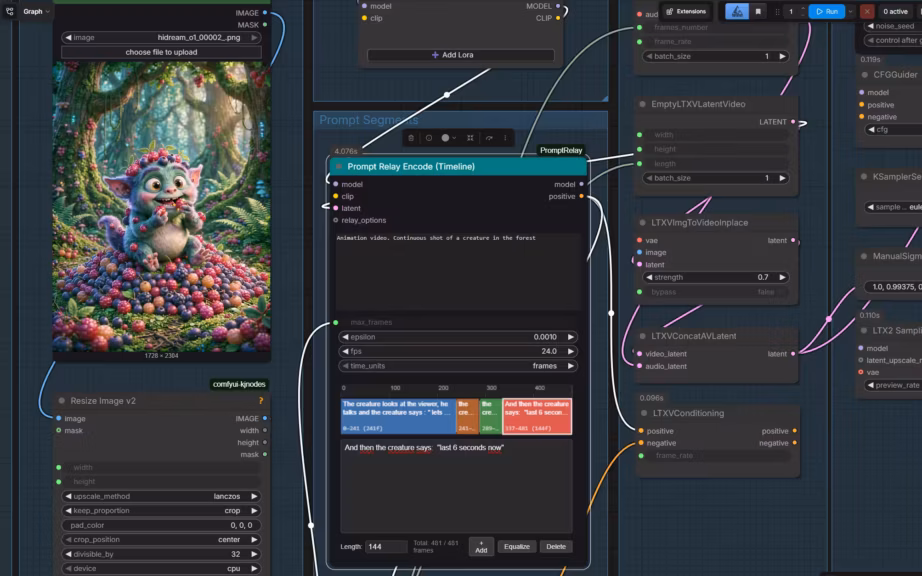Change keep_proportion crop combo

coord(161,511)
